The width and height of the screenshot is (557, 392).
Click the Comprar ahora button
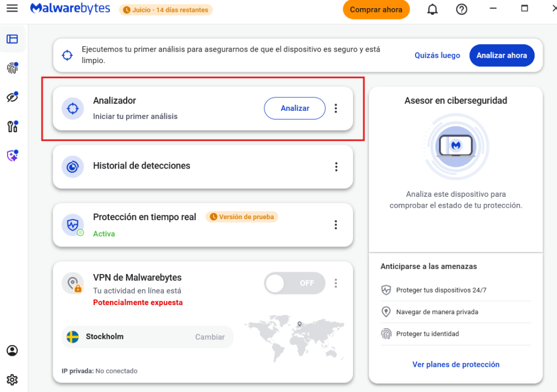(376, 10)
